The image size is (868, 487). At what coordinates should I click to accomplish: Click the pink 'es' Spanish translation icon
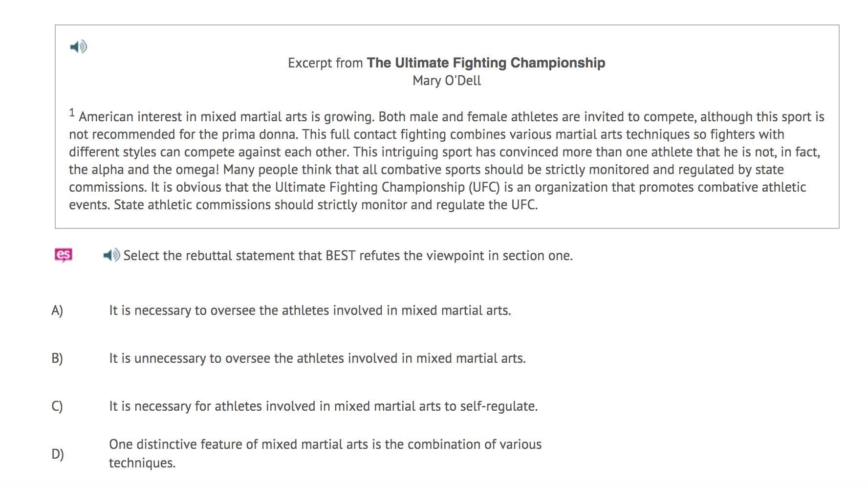[64, 255]
